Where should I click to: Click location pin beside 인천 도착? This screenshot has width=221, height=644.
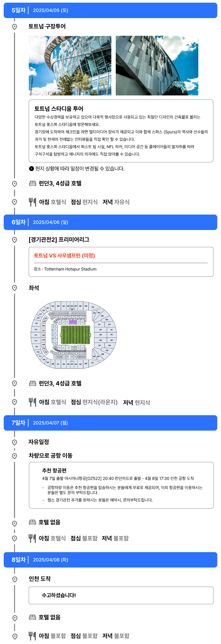click(x=14, y=579)
